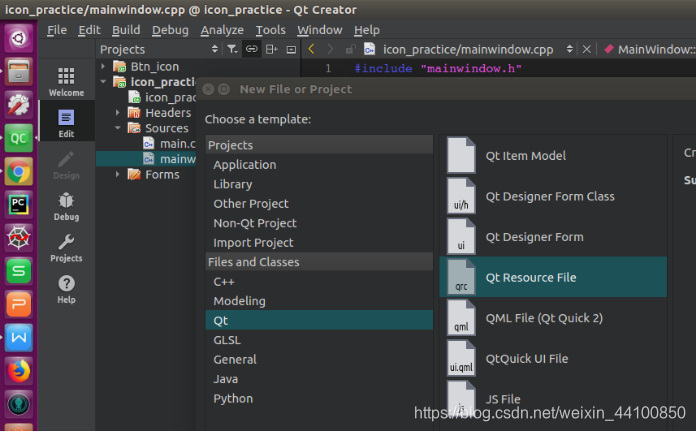
Task: Go forward with the right arrow
Action: tap(330, 49)
